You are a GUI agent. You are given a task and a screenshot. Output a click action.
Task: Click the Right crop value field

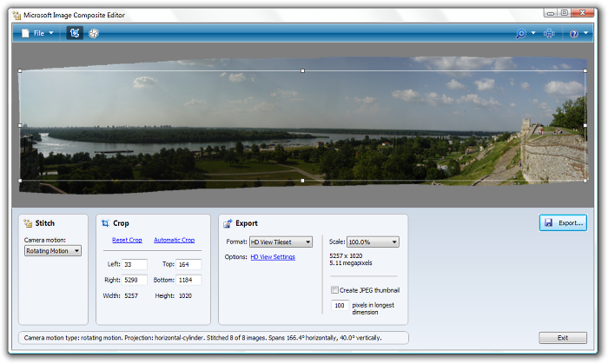pos(134,280)
